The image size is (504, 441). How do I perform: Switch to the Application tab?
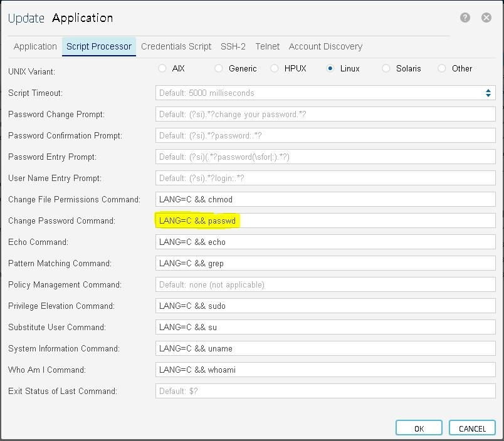click(35, 46)
